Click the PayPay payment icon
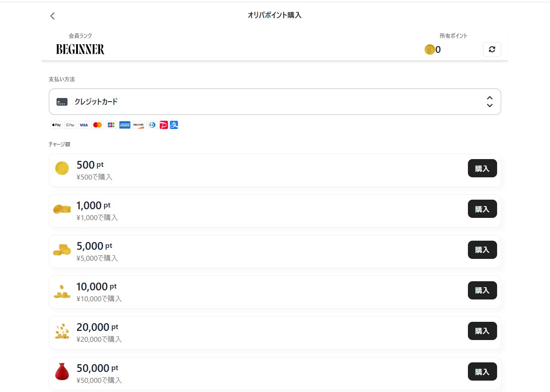The width and height of the screenshot is (550, 392). [x=164, y=124]
